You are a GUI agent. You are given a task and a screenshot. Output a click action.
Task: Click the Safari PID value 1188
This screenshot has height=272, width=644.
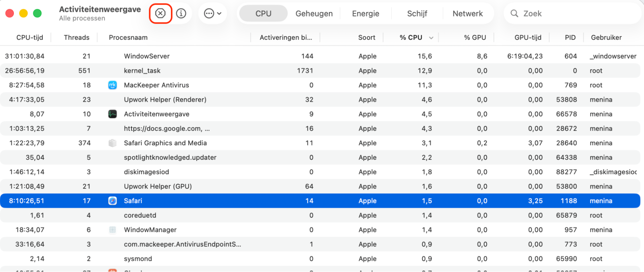click(x=569, y=201)
